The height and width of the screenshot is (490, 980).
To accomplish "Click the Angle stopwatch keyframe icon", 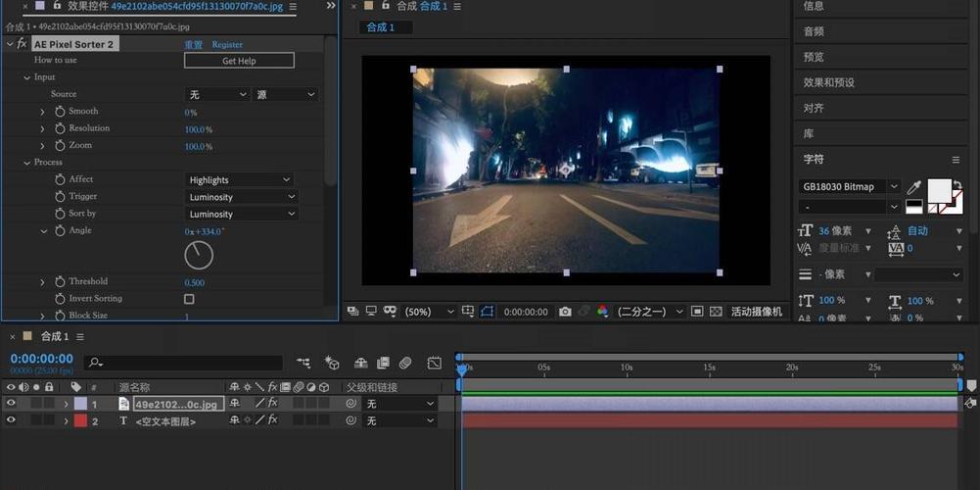I will click(60, 231).
